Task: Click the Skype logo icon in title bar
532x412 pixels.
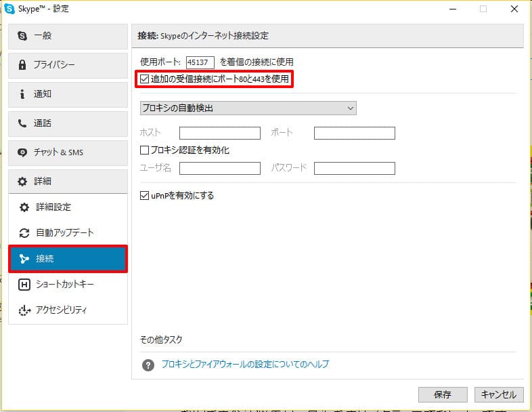Action: point(9,9)
